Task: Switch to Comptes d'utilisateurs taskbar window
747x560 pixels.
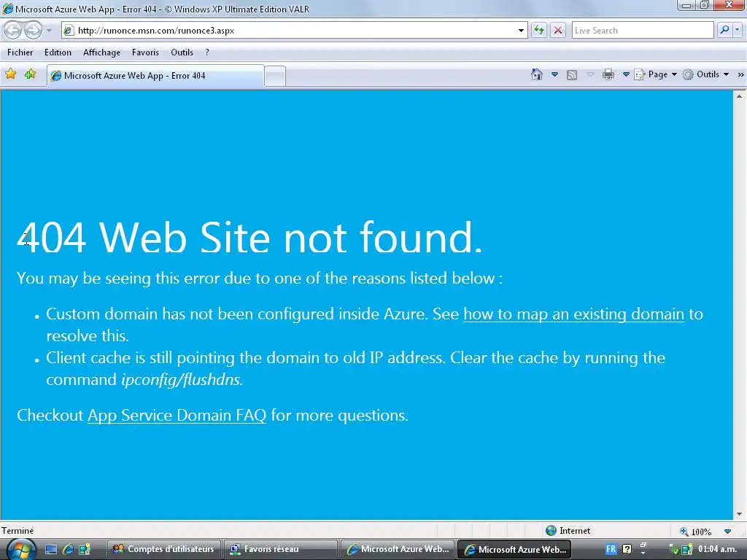Action: (x=164, y=550)
